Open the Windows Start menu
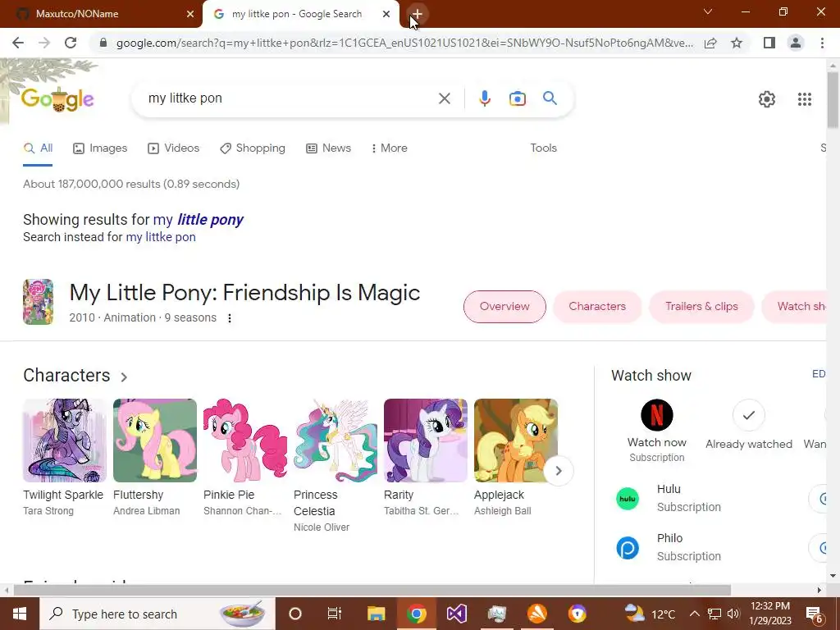 [x=20, y=614]
